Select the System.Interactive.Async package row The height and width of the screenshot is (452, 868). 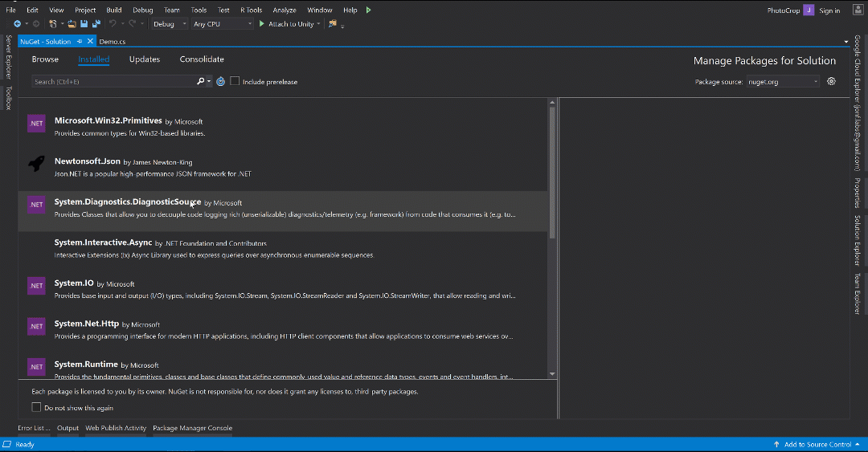coord(283,252)
